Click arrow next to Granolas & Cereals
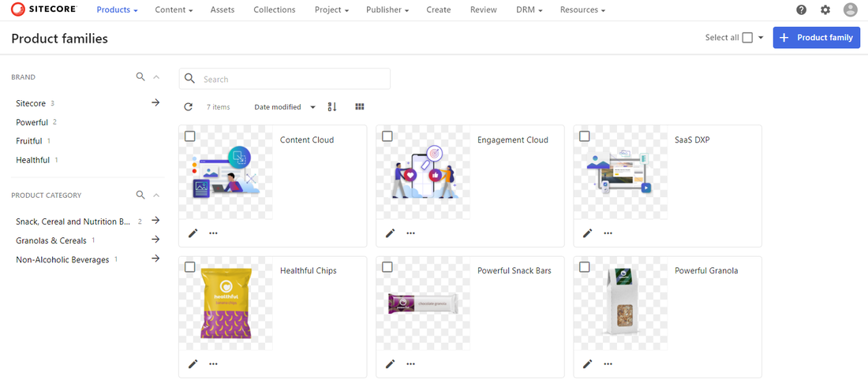Viewport: 868px width, 383px height. (155, 240)
